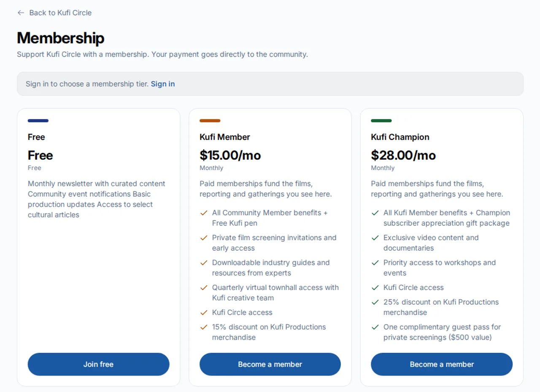The image size is (540, 392).
Task: Click Become a member under Kufi Member
Action: pos(270,364)
